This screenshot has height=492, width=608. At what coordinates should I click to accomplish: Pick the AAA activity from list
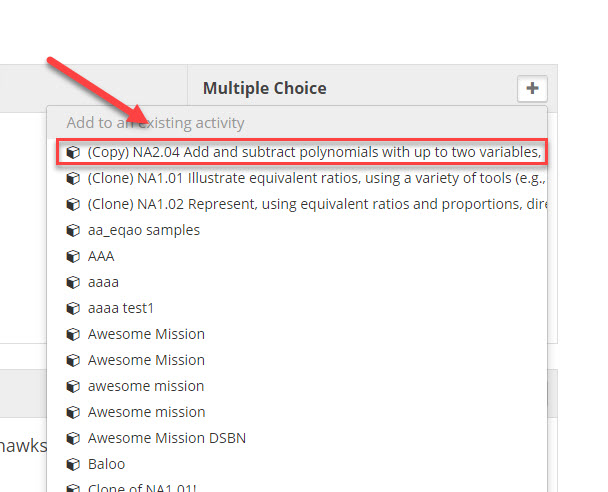(297, 256)
